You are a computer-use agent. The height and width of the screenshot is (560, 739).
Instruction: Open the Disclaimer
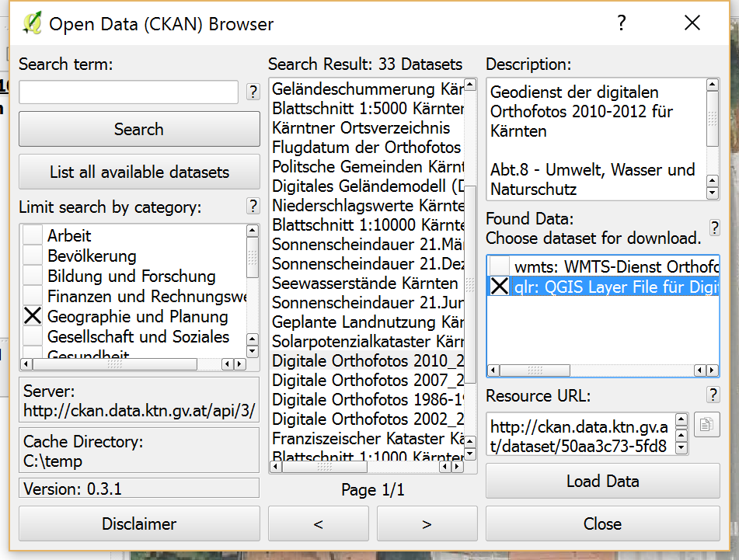click(139, 523)
